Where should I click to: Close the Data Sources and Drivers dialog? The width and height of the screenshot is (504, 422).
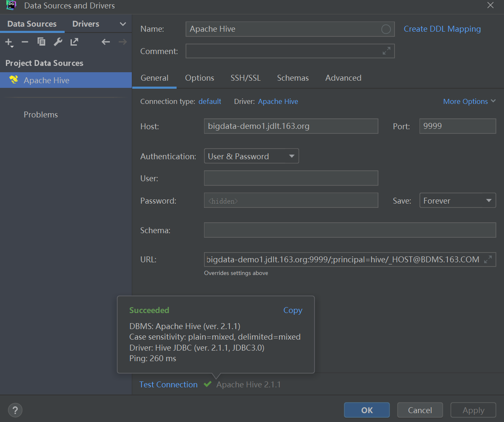(490, 5)
